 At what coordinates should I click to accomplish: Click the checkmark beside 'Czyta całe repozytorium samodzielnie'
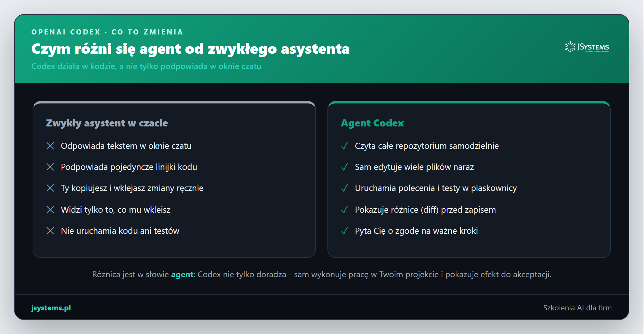[x=344, y=146]
